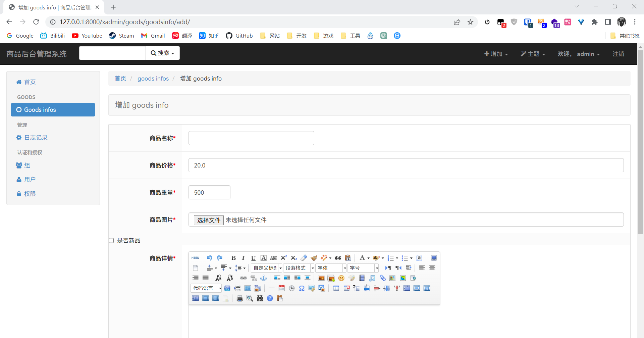This screenshot has height=338, width=644.
Task: Click the insert single image icon
Action: [321, 278]
